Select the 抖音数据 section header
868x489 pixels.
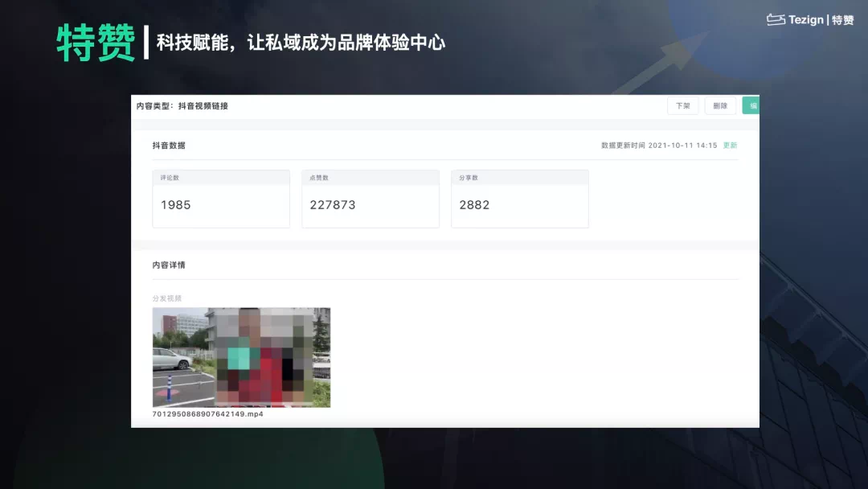pyautogui.click(x=170, y=146)
